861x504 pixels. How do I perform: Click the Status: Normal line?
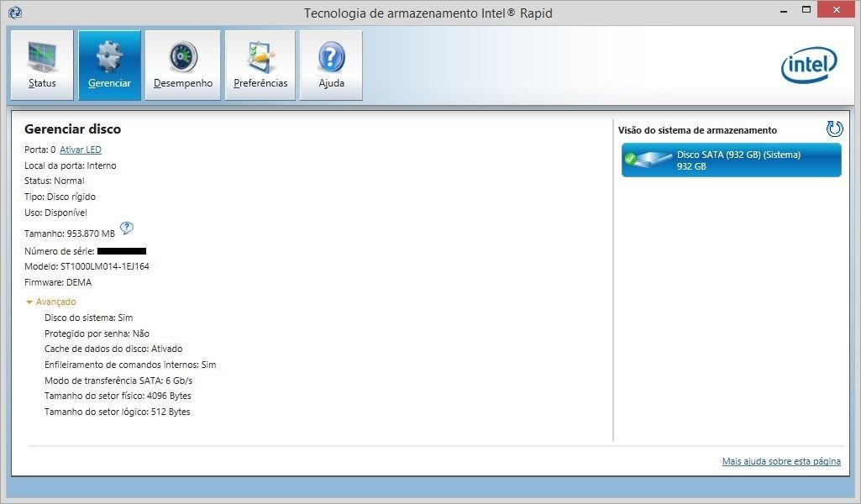coord(55,181)
